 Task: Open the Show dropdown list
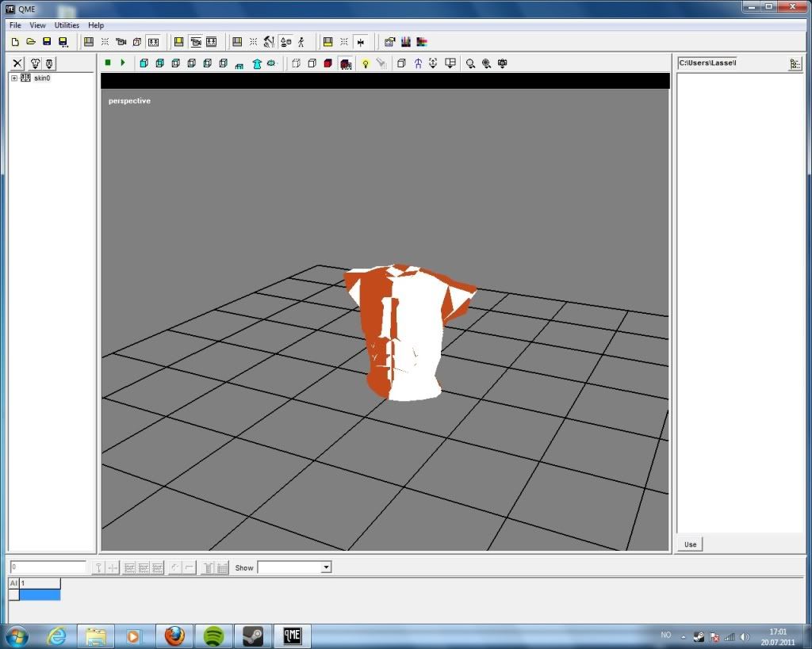[326, 567]
